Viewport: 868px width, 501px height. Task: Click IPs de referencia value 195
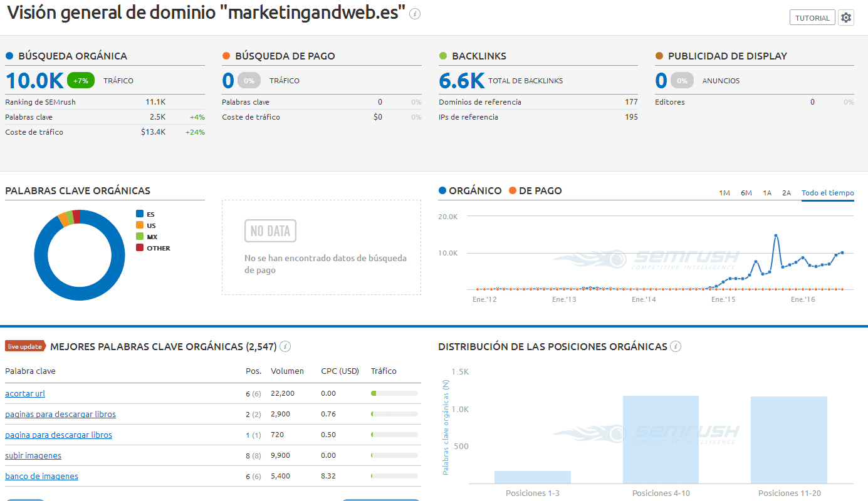click(x=631, y=117)
